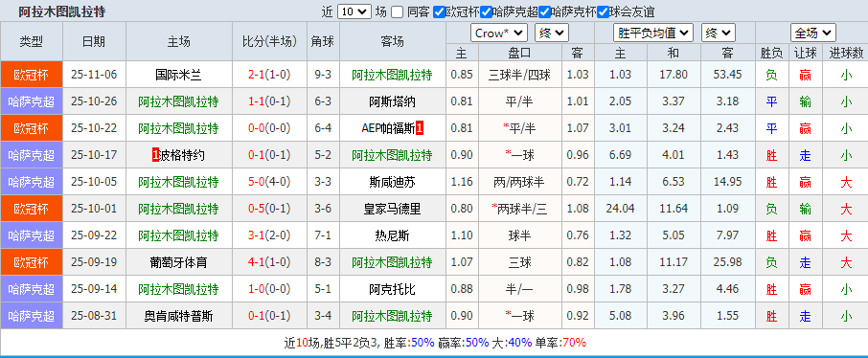Click score 3-1(2-0) against 热尼斯
Screen dimensions: 868x358
tap(269, 235)
